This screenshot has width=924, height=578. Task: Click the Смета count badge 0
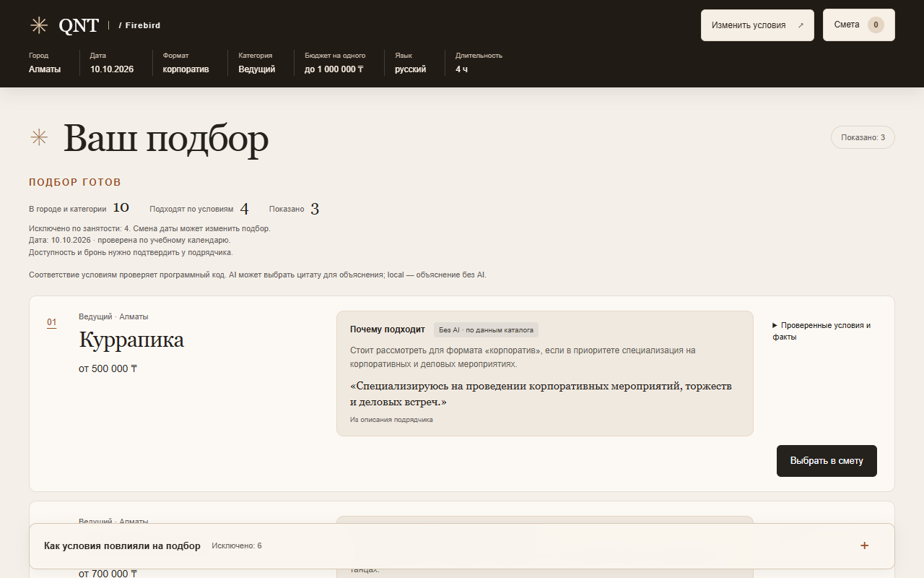876,25
